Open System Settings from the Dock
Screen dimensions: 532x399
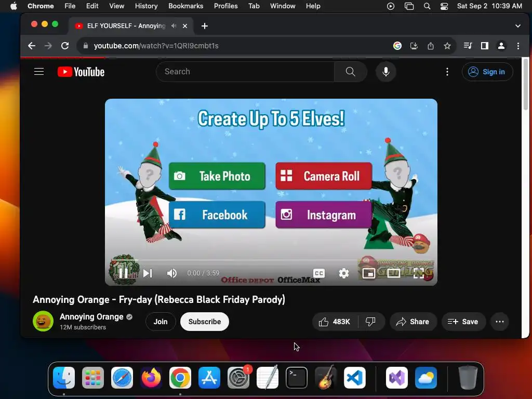click(x=238, y=378)
